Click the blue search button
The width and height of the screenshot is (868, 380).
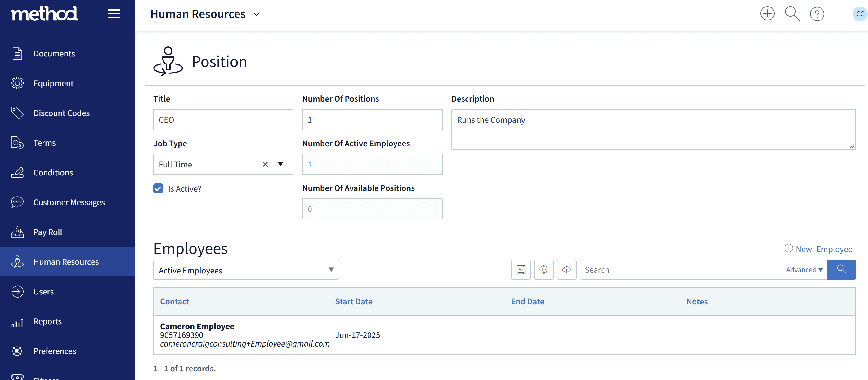click(841, 270)
